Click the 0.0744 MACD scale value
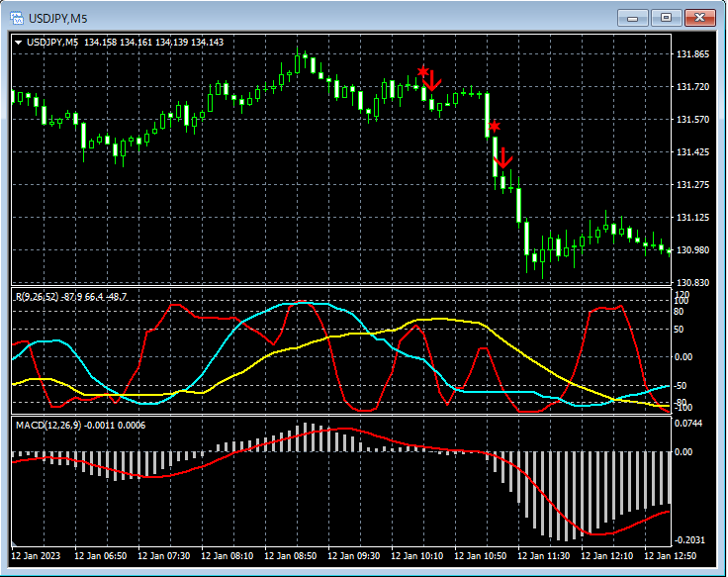The height and width of the screenshot is (577, 728). (x=688, y=424)
